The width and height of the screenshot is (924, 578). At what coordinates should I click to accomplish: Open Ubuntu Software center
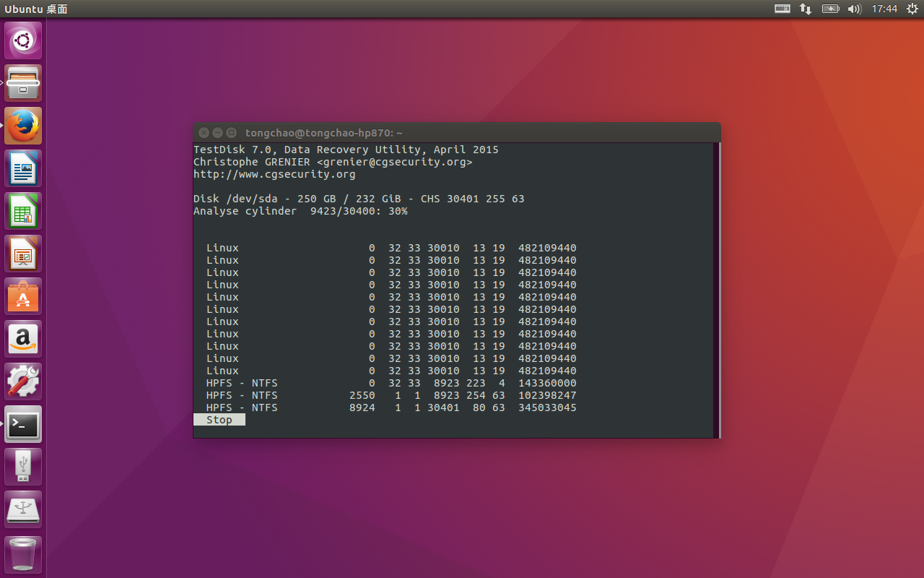(x=23, y=296)
